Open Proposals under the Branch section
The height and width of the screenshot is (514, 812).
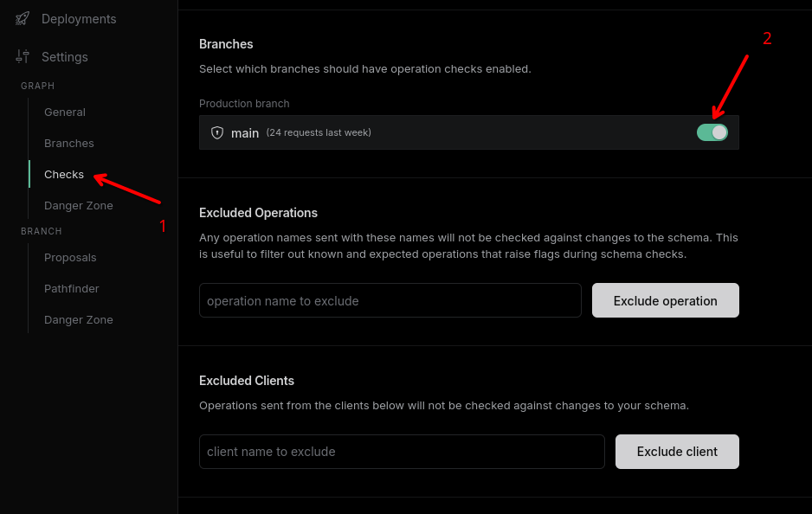point(70,257)
